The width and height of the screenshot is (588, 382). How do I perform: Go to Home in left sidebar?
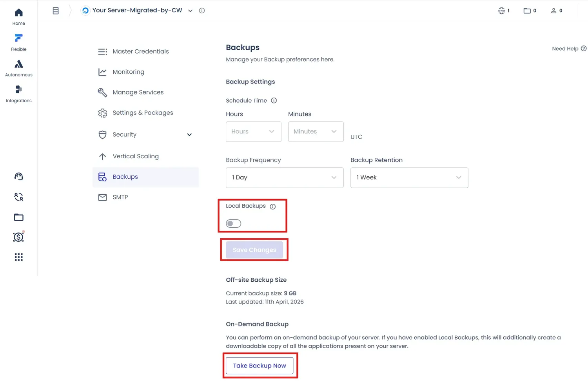pos(18,17)
